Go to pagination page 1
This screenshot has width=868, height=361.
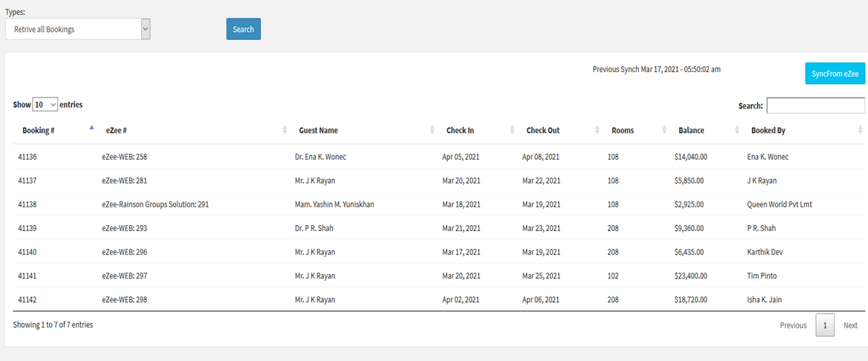point(825,325)
